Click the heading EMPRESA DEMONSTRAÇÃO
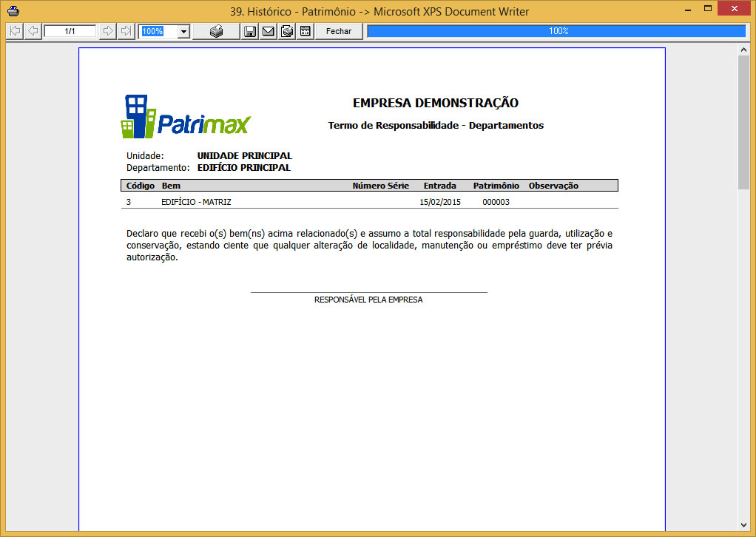756x537 pixels. point(436,103)
